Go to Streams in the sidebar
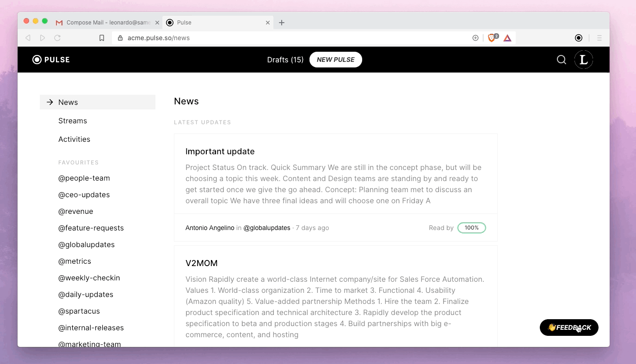 [x=73, y=121]
